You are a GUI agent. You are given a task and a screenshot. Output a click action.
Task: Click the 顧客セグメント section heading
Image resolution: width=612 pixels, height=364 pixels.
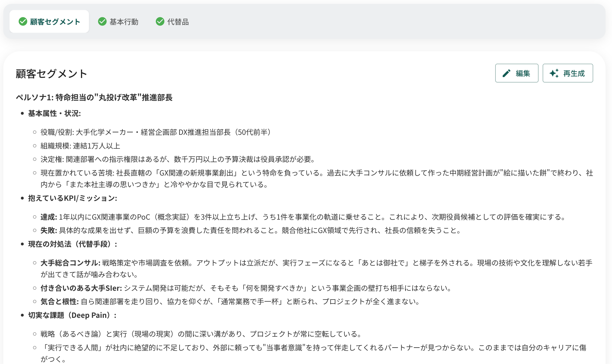pyautogui.click(x=51, y=74)
